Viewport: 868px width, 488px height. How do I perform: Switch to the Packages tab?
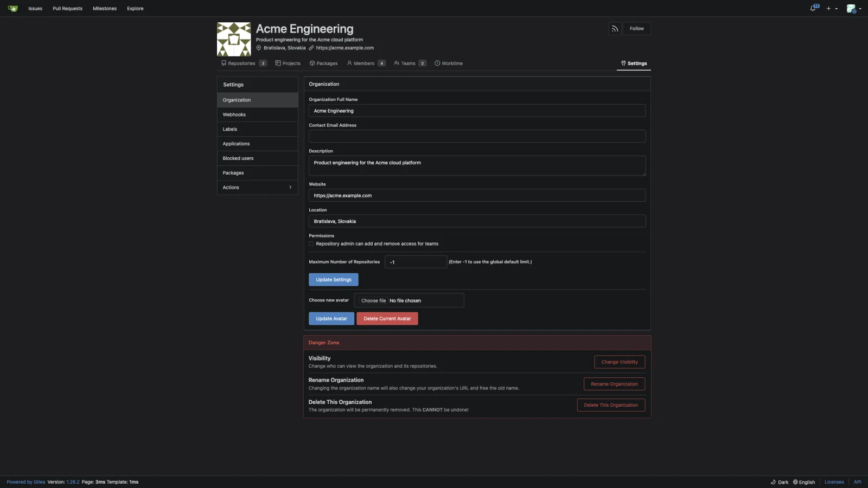point(323,63)
